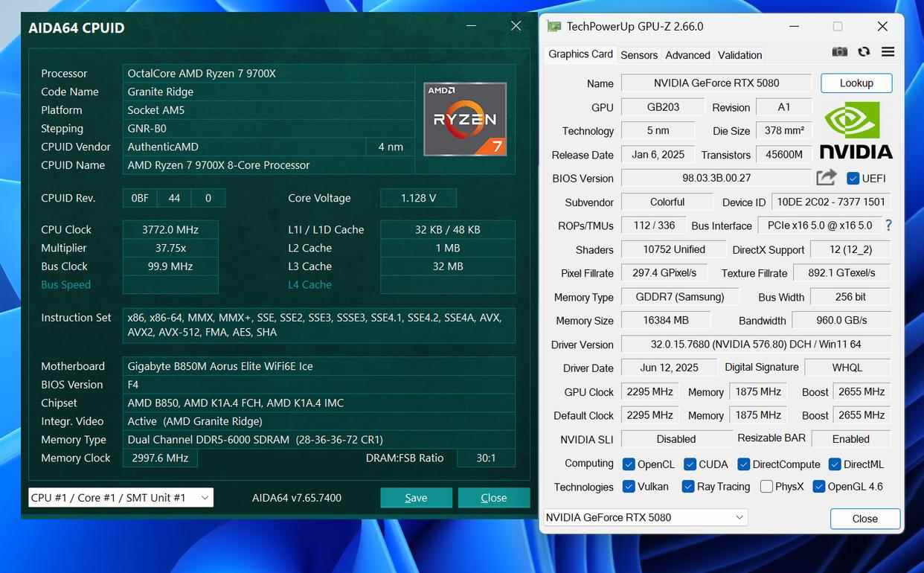Screen dimensions: 924x573
Task: Select the Processor value OctalCore AMD Ryzen 7 9700X
Action: [269, 74]
